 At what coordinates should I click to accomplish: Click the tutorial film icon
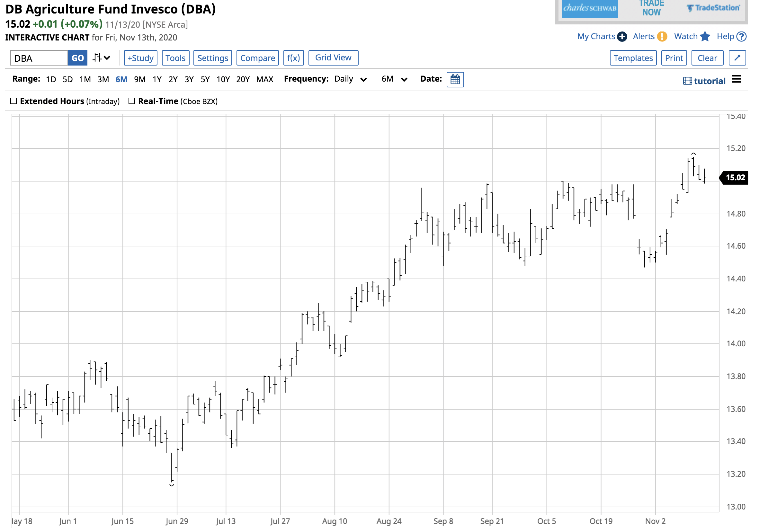tap(687, 81)
